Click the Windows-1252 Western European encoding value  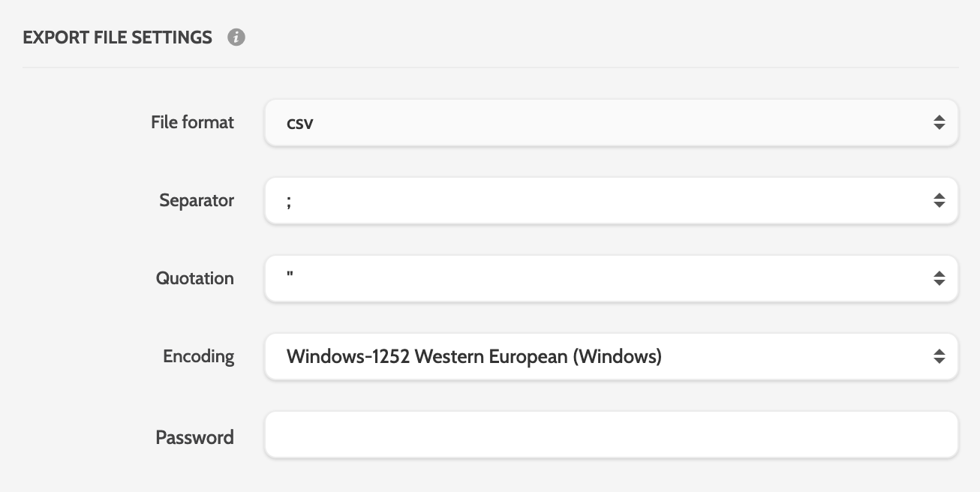[473, 356]
